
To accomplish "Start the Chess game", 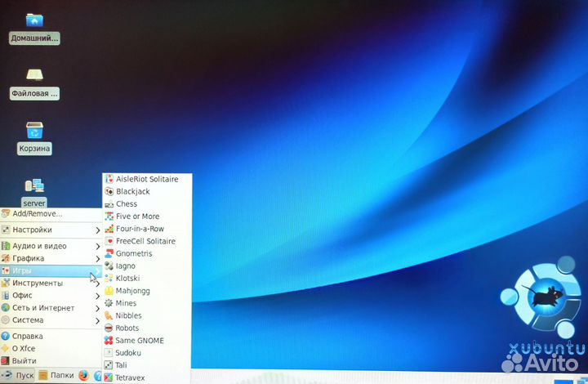I will (x=147, y=204).
